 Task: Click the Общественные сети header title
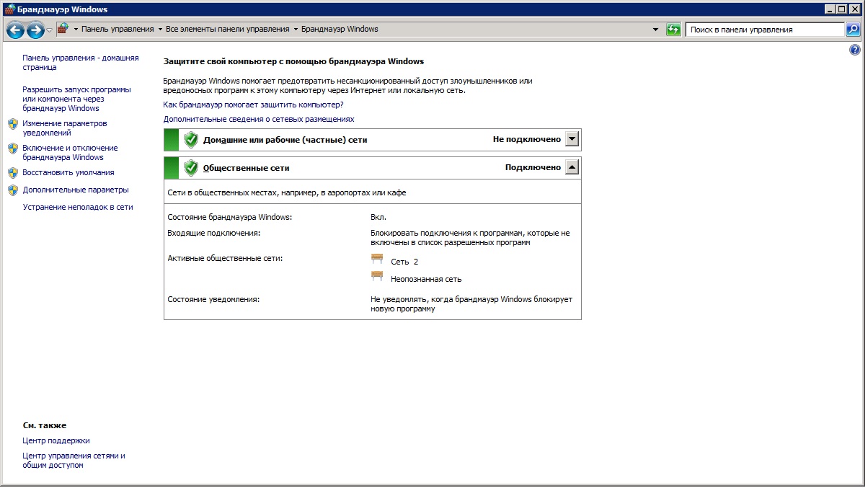tap(247, 168)
